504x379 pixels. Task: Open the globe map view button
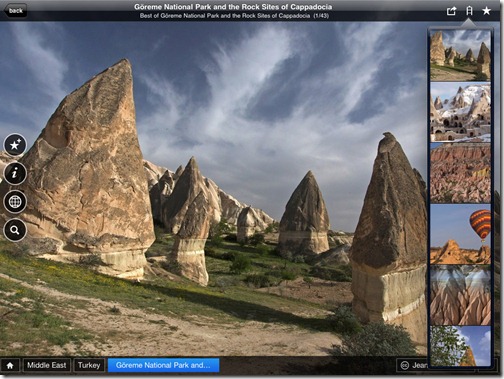[15, 202]
